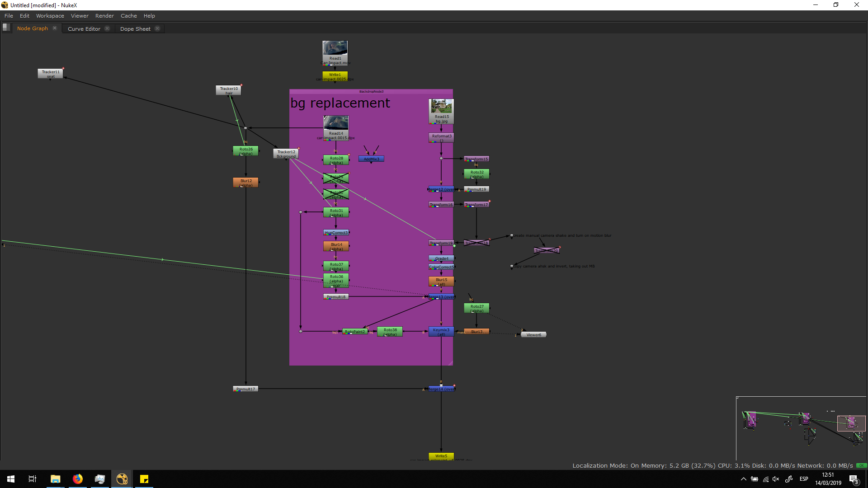
Task: Select the yellow Write1 node
Action: click(x=335, y=75)
